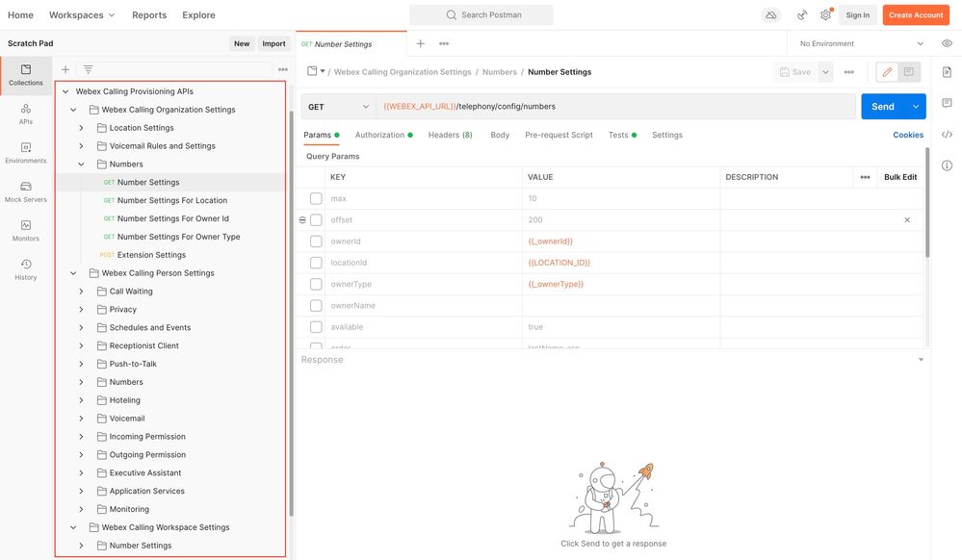Switch to the Pre-request Script tab

[x=559, y=135]
